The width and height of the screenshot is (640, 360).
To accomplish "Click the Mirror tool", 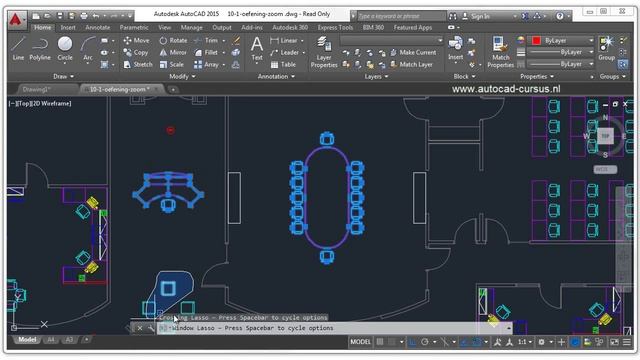I will (x=173, y=53).
